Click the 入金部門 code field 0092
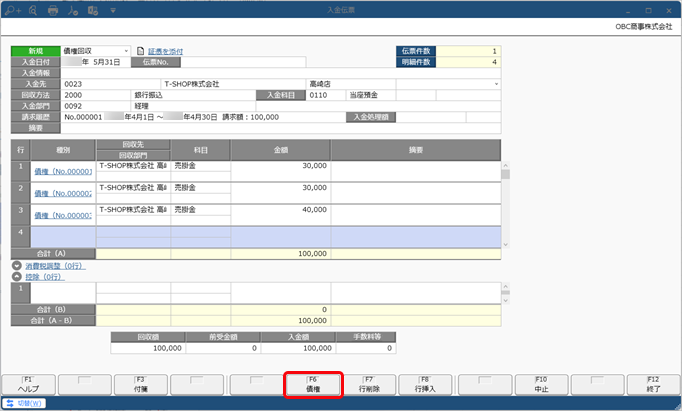 coord(96,106)
